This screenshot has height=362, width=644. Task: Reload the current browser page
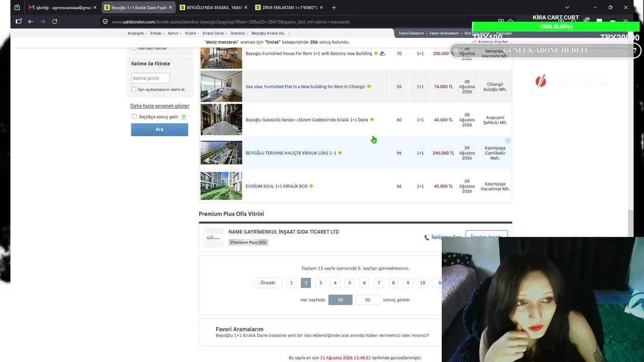click(x=55, y=22)
